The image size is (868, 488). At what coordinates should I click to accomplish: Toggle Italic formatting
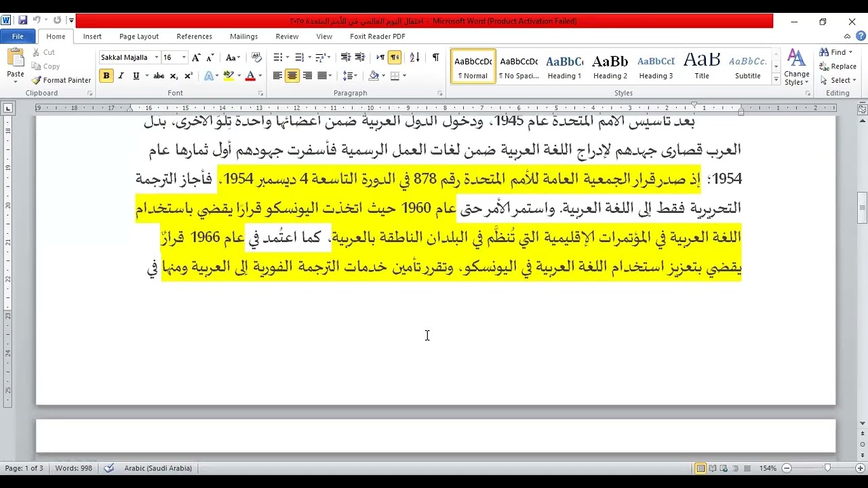tap(121, 76)
